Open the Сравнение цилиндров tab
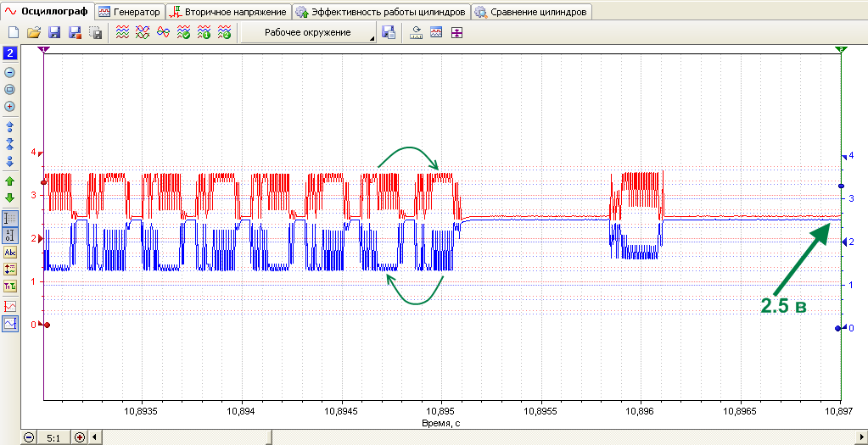Viewport: 868px width, 445px height. pos(532,12)
